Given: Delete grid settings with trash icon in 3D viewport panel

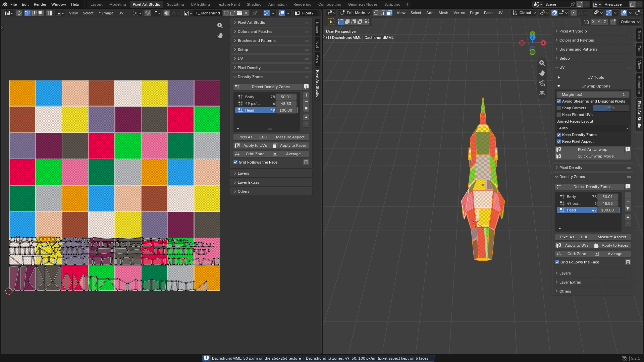Looking at the screenshot, I should pyautogui.click(x=628, y=262).
